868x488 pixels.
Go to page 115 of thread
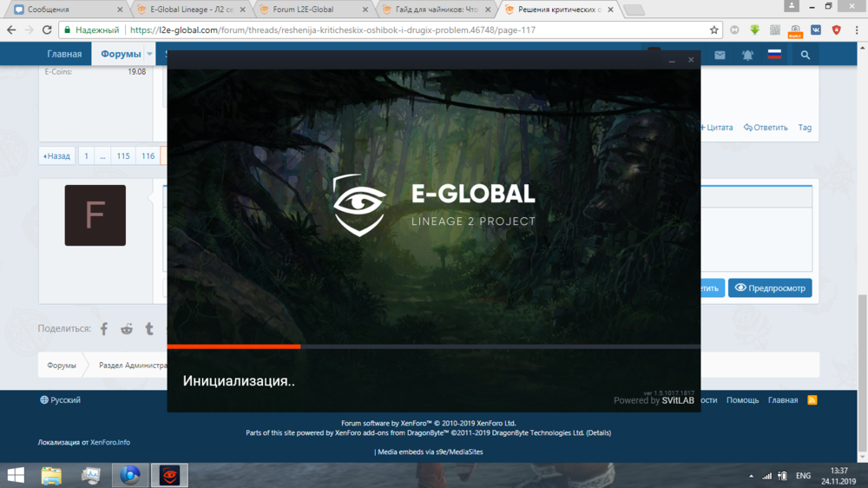tap(123, 156)
